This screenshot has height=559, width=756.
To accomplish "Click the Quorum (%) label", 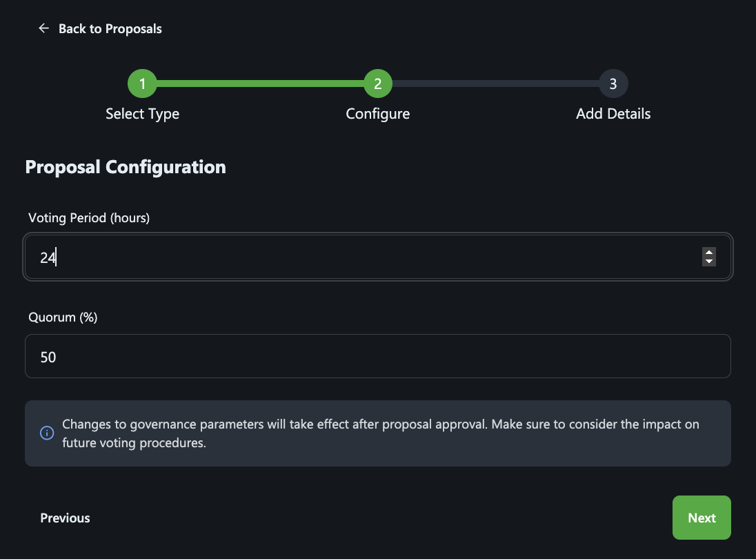I will [x=63, y=317].
